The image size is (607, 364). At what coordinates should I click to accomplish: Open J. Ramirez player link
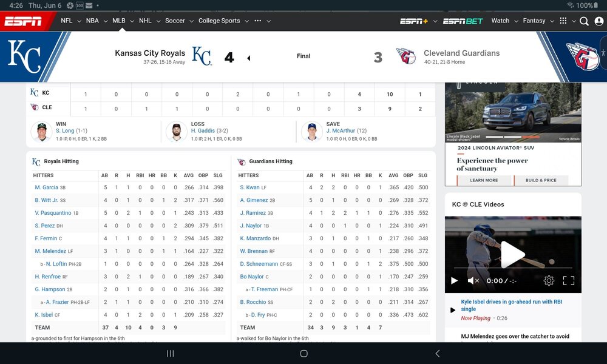[x=253, y=213]
